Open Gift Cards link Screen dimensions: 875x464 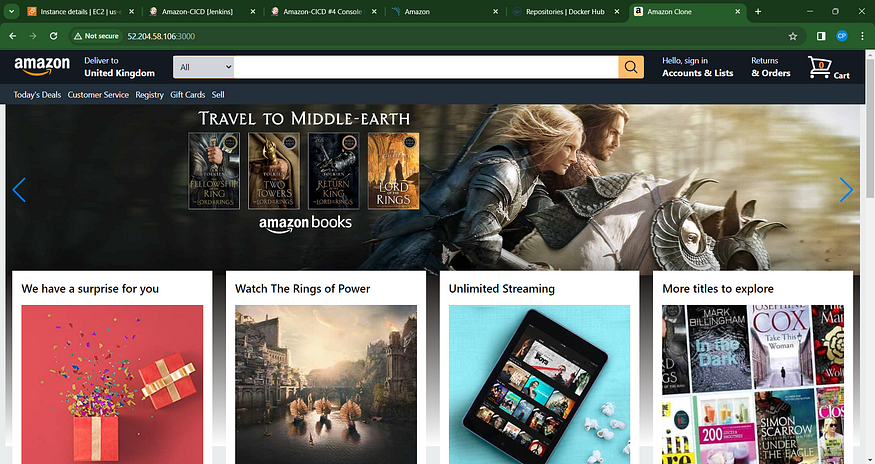click(x=188, y=95)
